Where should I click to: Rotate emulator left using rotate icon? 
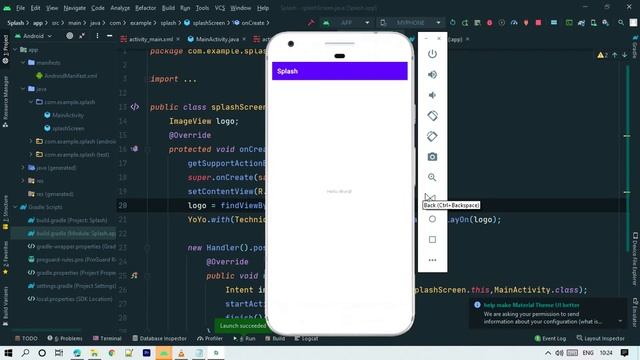pyautogui.click(x=432, y=116)
